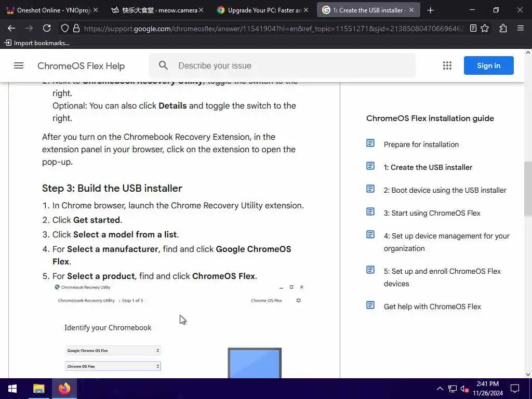Open tracking protection shield icon
Image resolution: width=532 pixels, height=399 pixels.
64,29
